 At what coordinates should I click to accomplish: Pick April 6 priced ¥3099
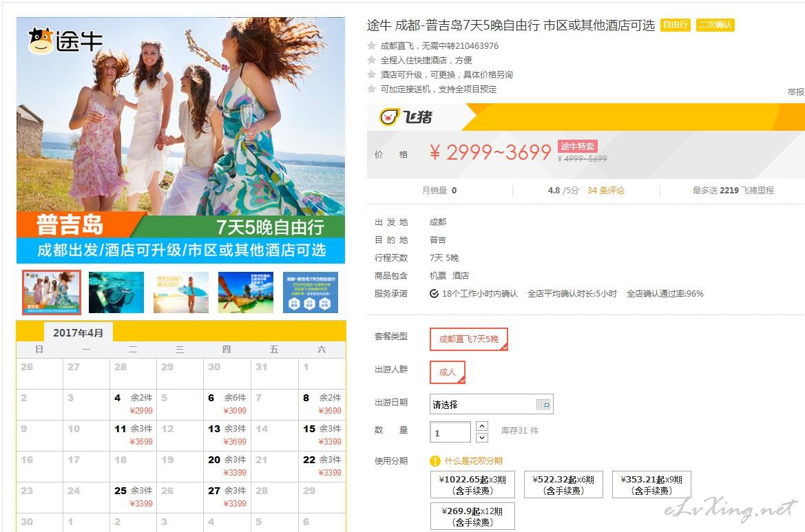click(227, 404)
